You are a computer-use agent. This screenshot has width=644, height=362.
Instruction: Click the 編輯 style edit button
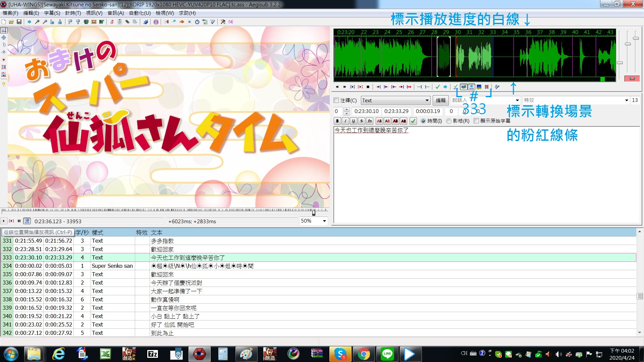[440, 100]
